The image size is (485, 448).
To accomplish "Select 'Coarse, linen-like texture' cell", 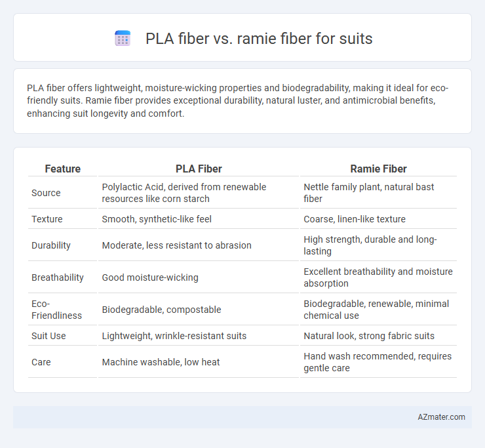I will (x=378, y=219).
